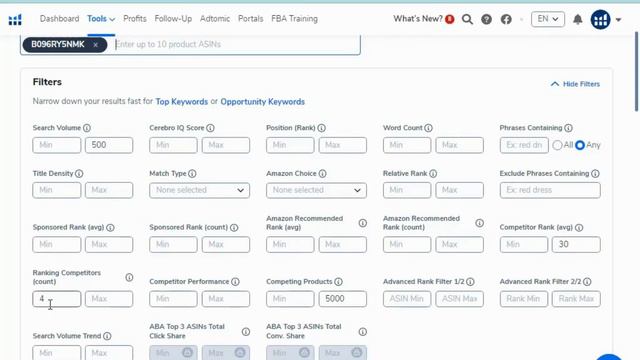Focus the product ASINs entry field

coord(236,44)
